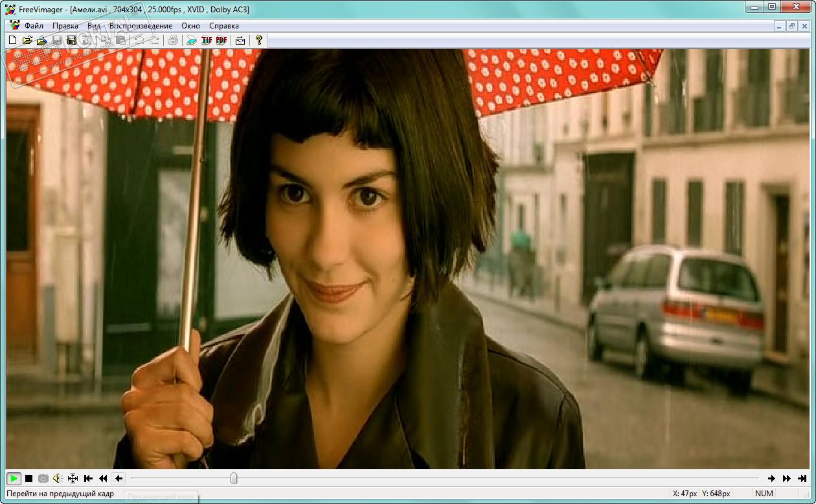Start video playback with green play button
The height and width of the screenshot is (504, 816).
pos(14,478)
